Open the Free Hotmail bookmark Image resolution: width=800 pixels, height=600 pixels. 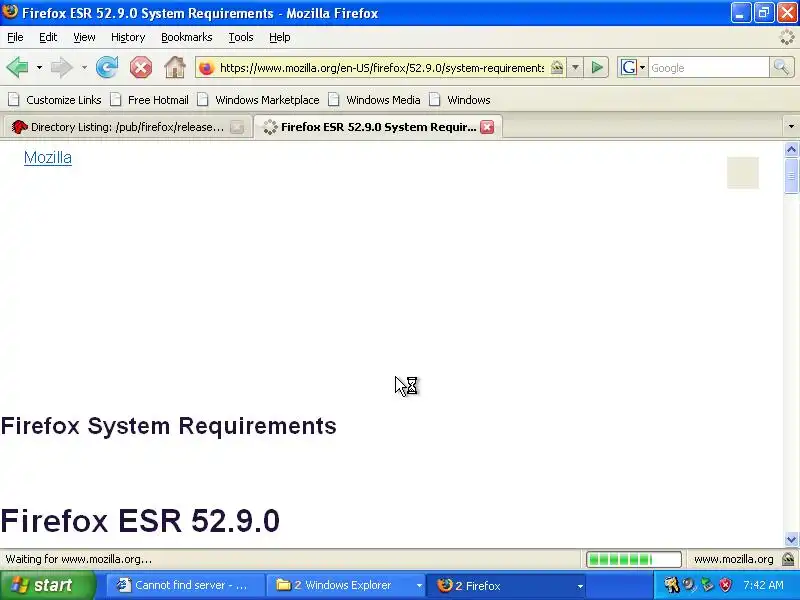149,99
